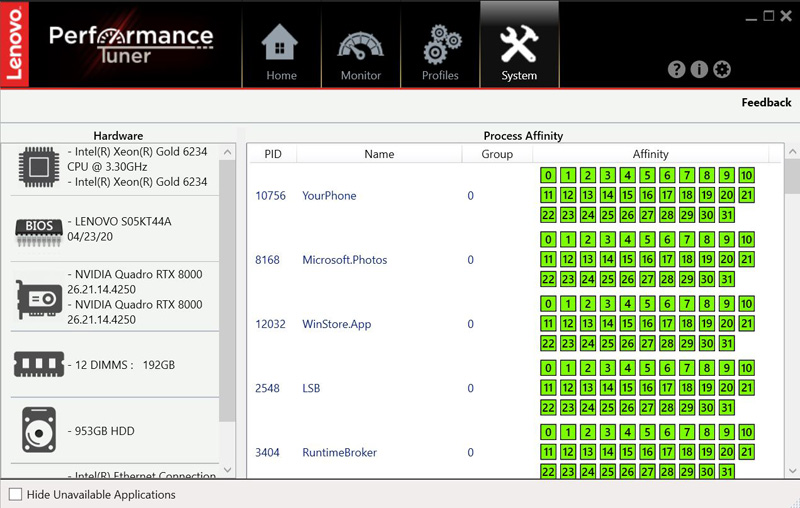This screenshot has height=508, width=800.
Task: Toggle core 31 affinity for Microsoft.Photos
Action: 726,280
